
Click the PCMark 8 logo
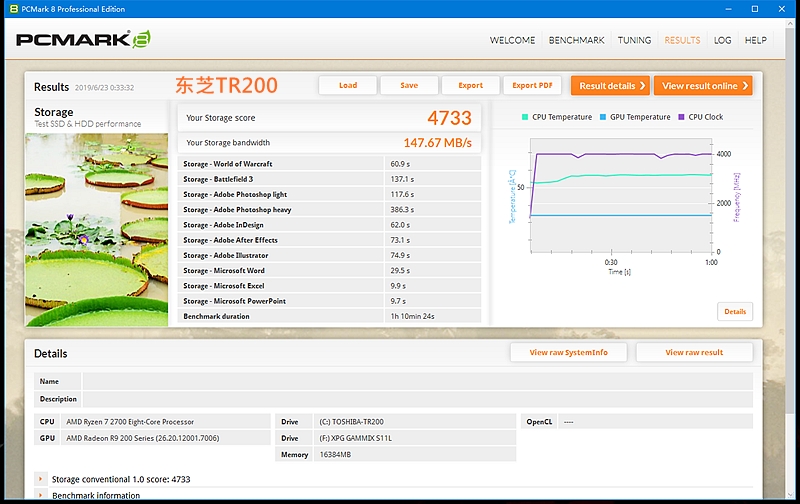(x=83, y=39)
